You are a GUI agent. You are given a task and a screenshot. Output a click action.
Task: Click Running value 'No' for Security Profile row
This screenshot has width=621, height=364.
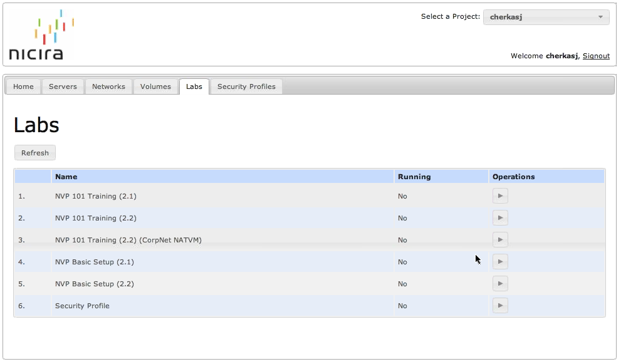[402, 306]
